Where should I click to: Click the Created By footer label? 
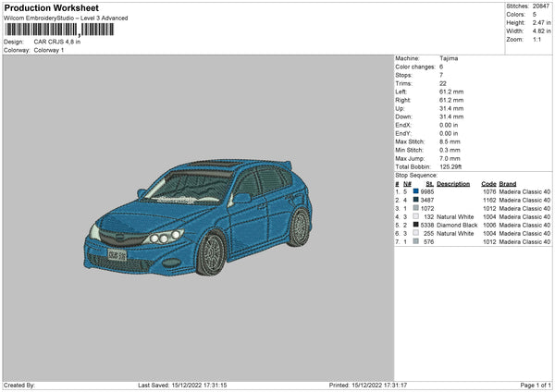point(19,386)
